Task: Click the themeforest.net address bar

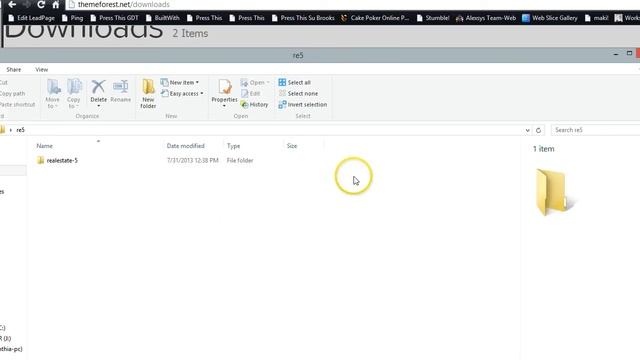Action: click(x=353, y=4)
